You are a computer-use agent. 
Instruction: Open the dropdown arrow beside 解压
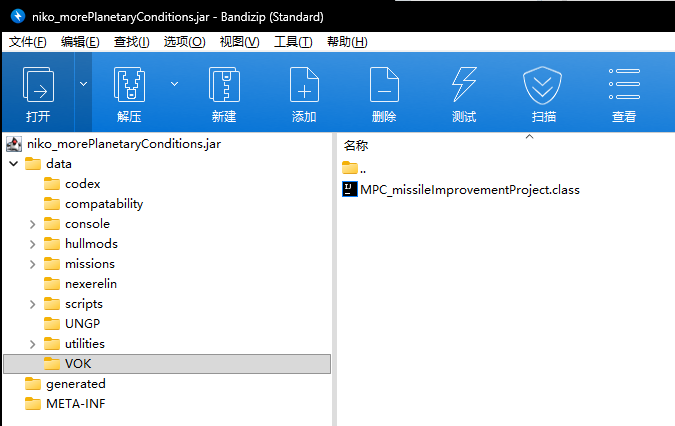coord(174,84)
